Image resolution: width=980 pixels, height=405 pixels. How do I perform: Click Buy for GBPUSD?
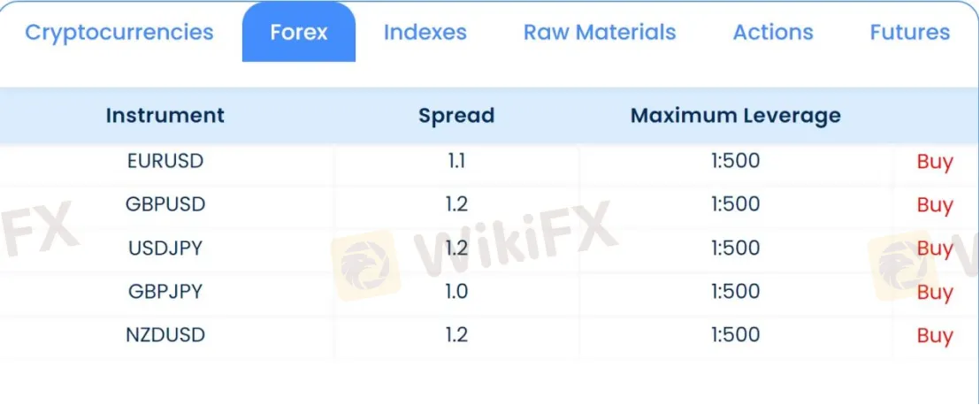(934, 205)
